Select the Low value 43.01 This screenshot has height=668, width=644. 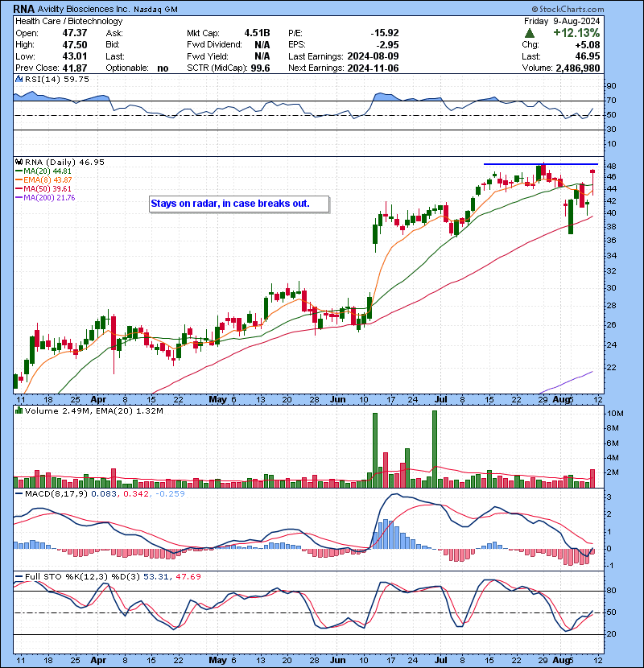click(x=75, y=56)
